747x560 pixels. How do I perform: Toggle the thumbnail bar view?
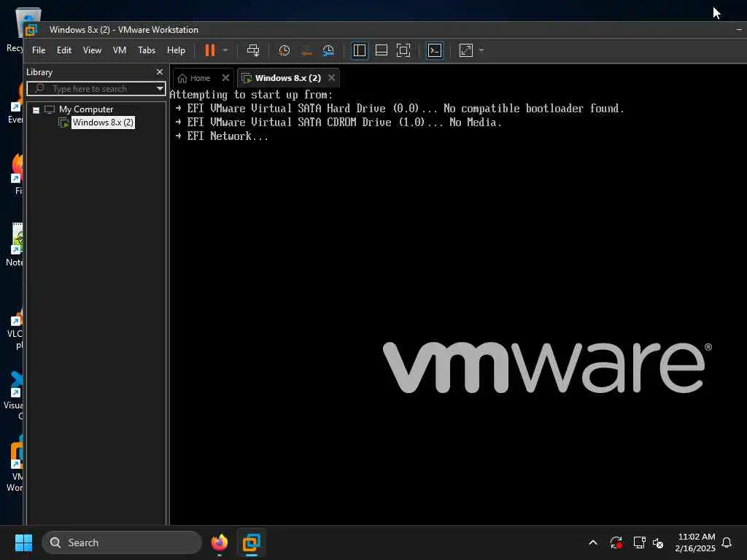pyautogui.click(x=381, y=50)
